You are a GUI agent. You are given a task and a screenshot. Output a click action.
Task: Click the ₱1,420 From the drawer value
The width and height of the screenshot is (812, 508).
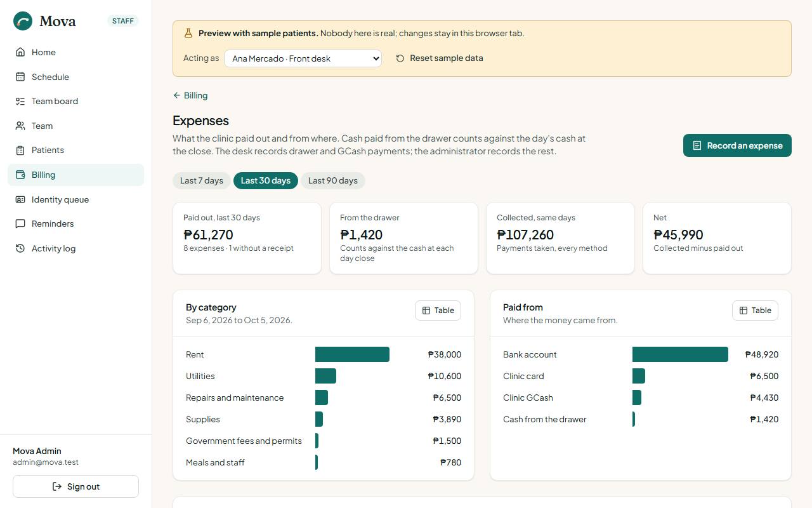click(x=362, y=235)
